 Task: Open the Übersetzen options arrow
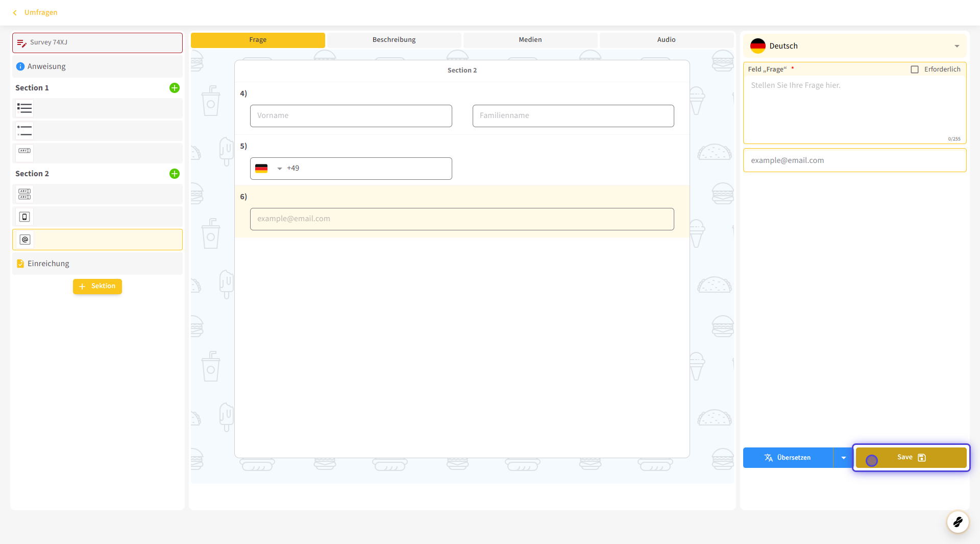843,458
